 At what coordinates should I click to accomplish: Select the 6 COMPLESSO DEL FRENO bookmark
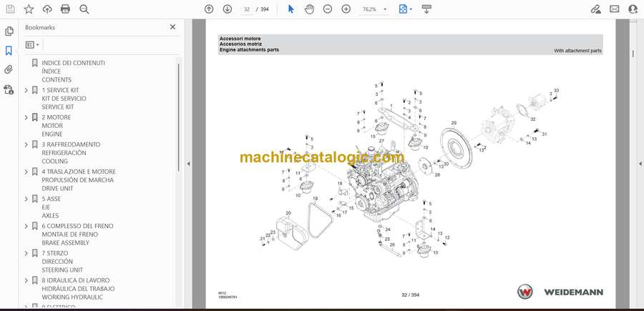click(77, 235)
